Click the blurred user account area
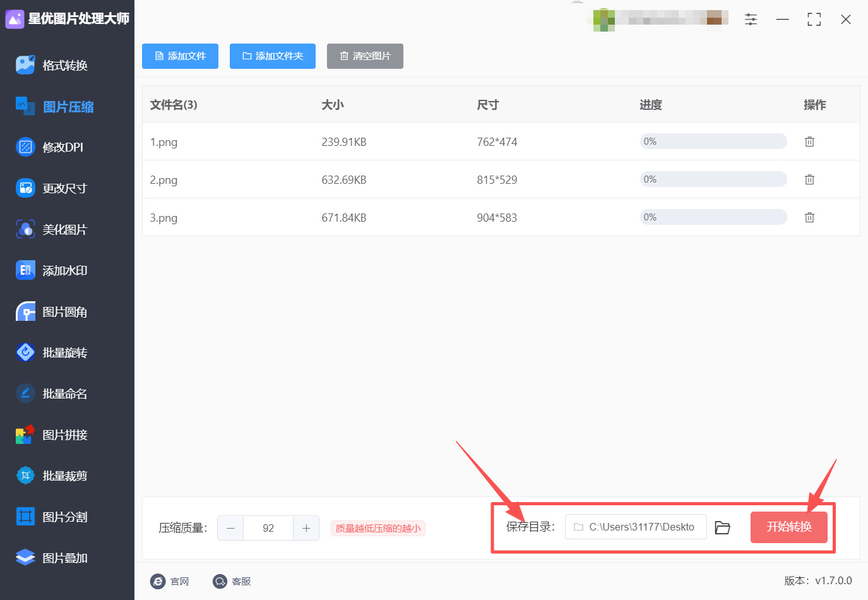This screenshot has height=600, width=868. point(661,19)
